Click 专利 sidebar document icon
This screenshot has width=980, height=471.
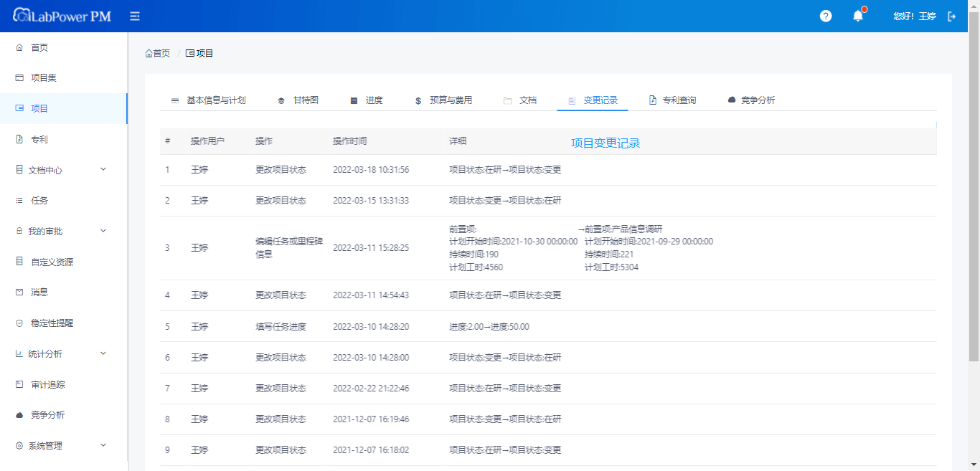point(19,140)
